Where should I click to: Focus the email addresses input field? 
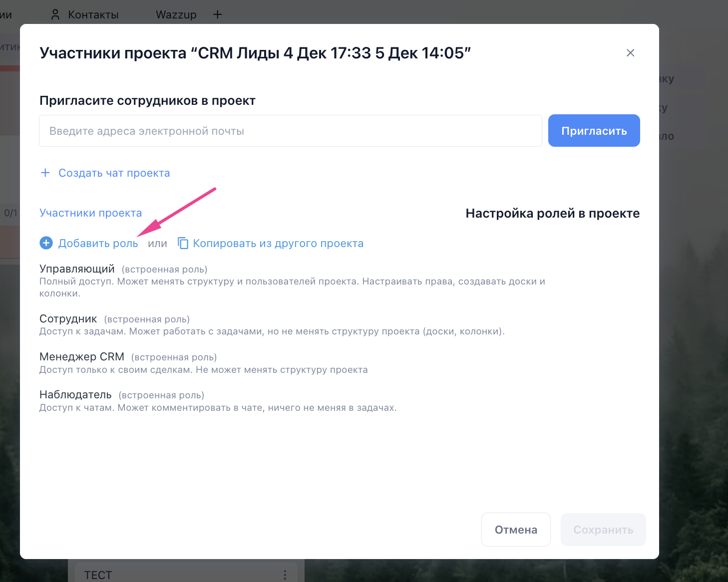(x=291, y=131)
